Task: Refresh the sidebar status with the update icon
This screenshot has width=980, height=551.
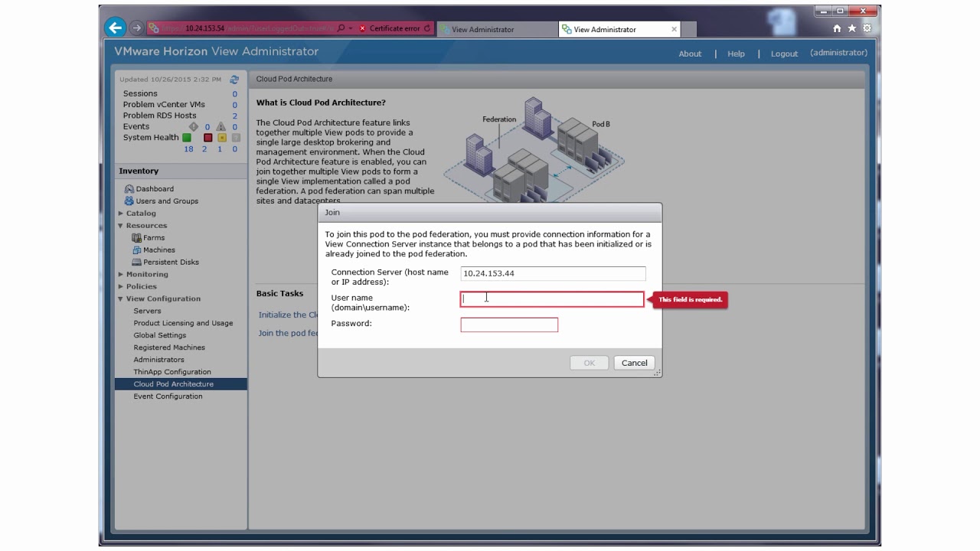Action: point(234,80)
